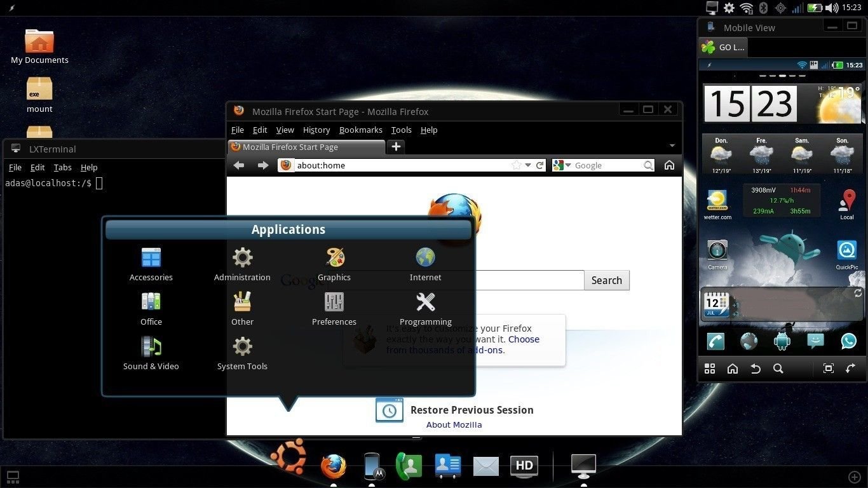The height and width of the screenshot is (488, 868).
Task: Open the URL history dropdown arrow
Action: tap(528, 165)
